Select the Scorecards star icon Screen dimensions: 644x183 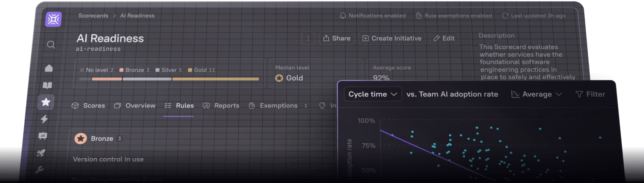point(46,102)
